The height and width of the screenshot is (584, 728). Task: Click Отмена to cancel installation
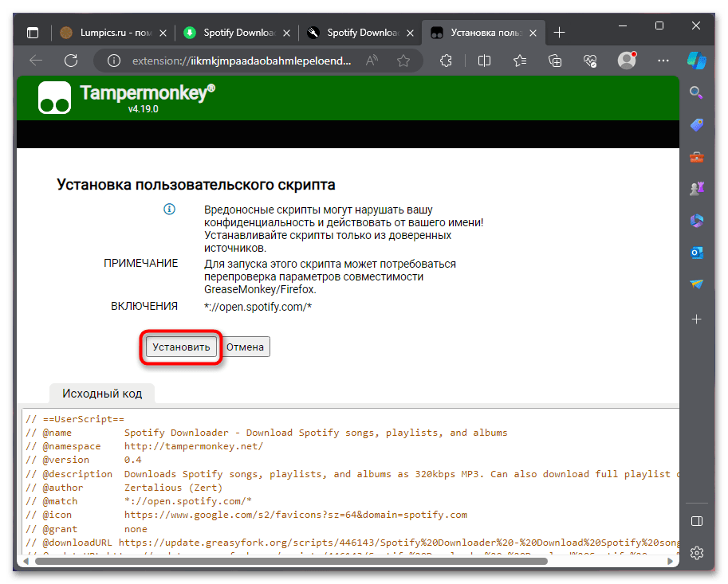click(245, 347)
